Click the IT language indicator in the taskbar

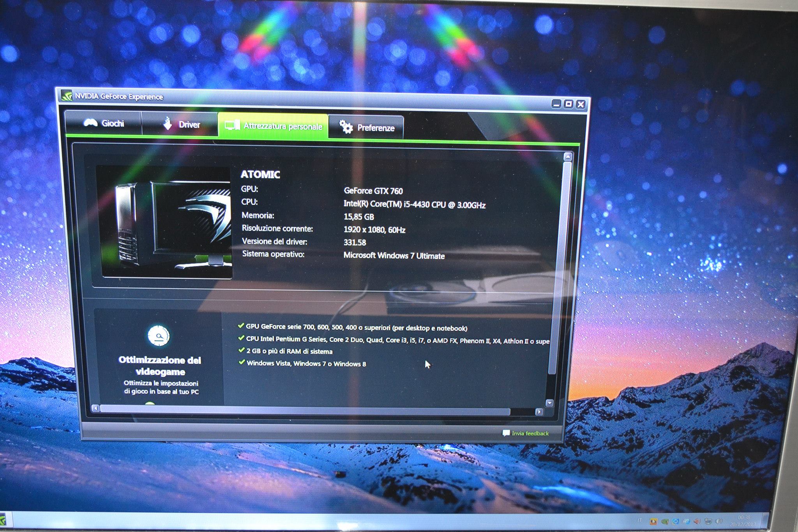[639, 520]
